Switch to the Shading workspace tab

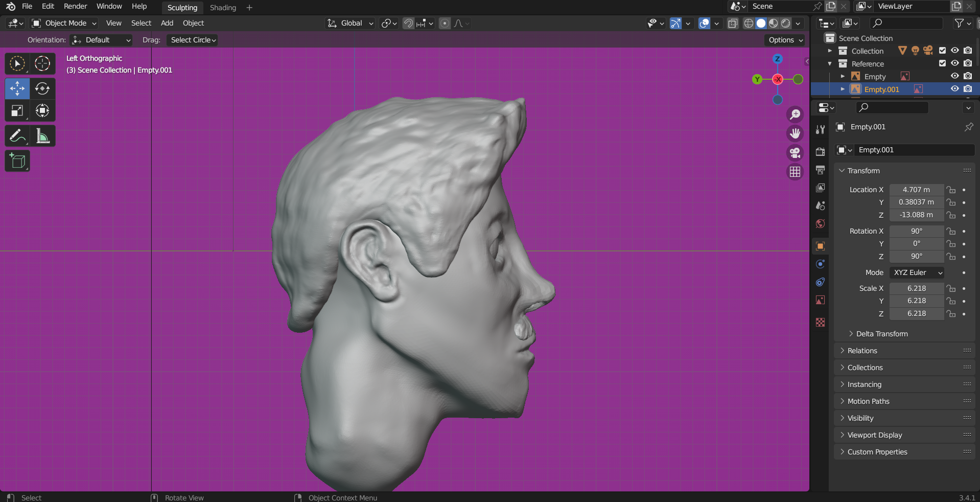[223, 8]
